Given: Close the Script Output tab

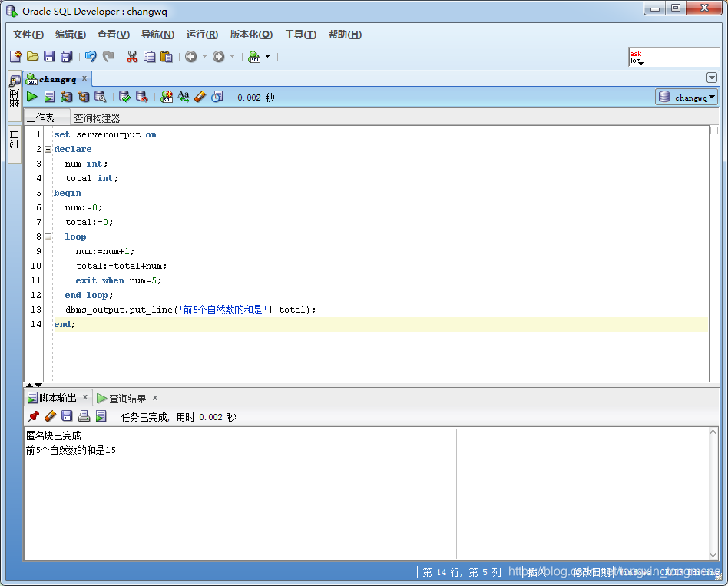Looking at the screenshot, I should point(85,397).
